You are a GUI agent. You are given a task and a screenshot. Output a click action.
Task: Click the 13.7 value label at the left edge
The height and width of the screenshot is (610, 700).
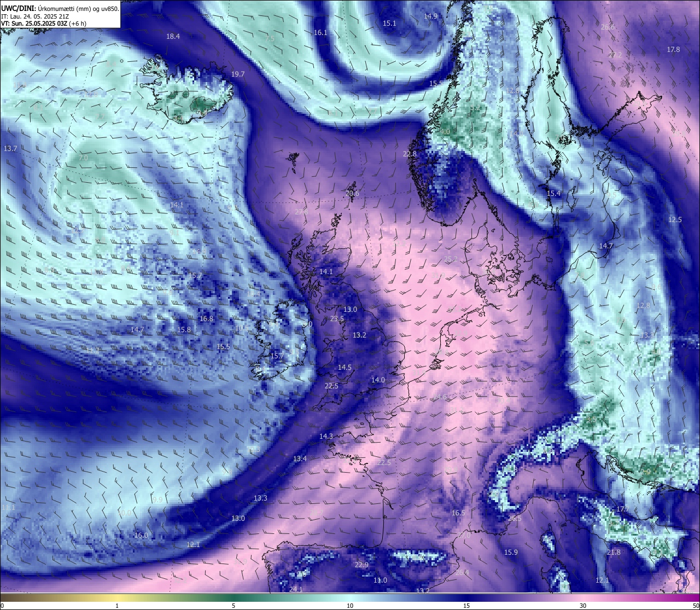point(10,148)
